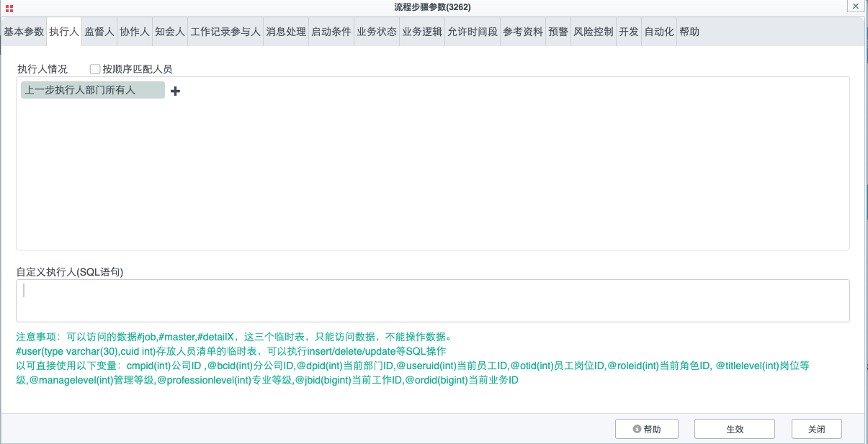Viewport: 868px width, 444px height.
Task: Close the dialog with the X icon
Action: [x=855, y=6]
